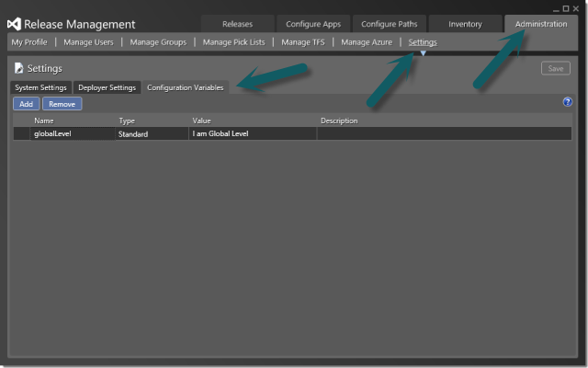The width and height of the screenshot is (588, 368).
Task: Click the Remove variable button
Action: (62, 104)
